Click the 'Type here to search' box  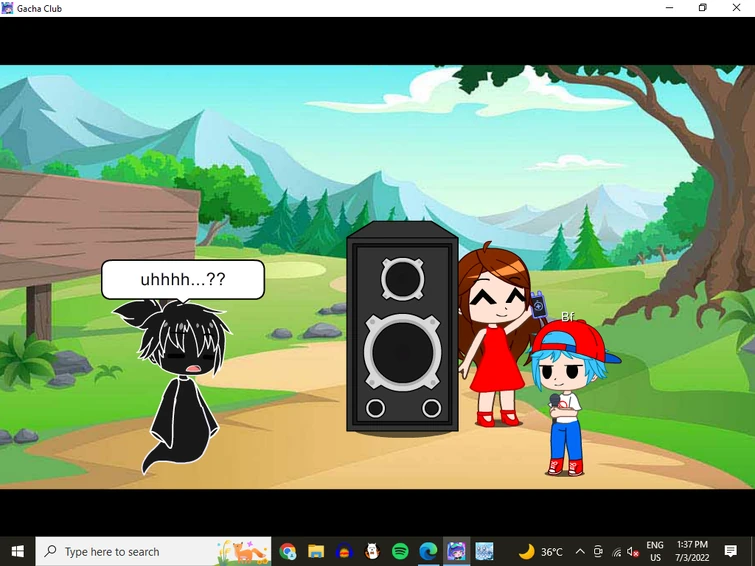coord(153,551)
